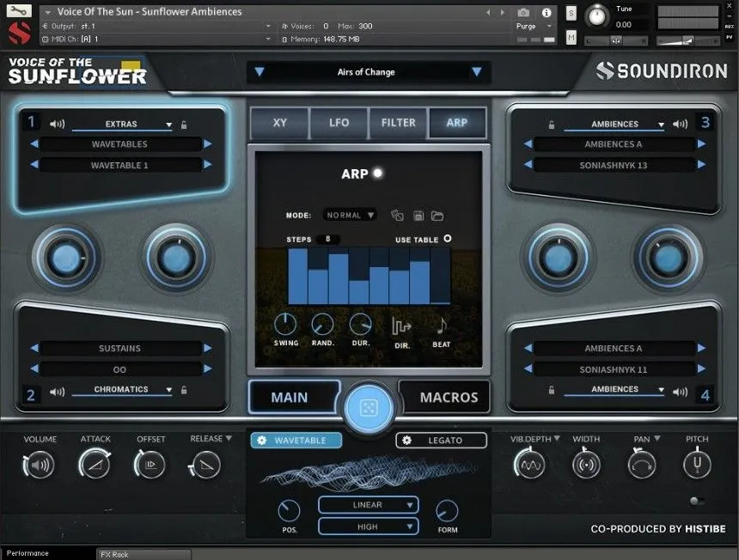This screenshot has height=560, width=739.
Task: Open the ARP MODE Normal dropdown
Action: tap(349, 215)
